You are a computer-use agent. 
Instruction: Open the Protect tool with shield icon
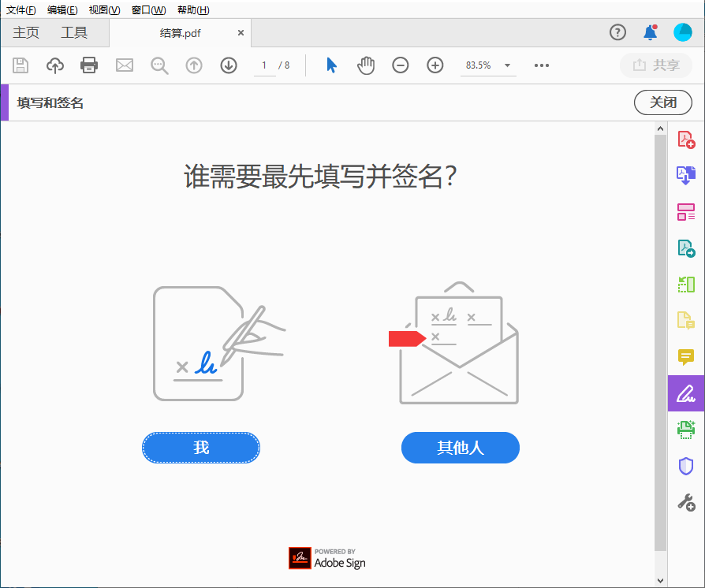[x=686, y=466]
